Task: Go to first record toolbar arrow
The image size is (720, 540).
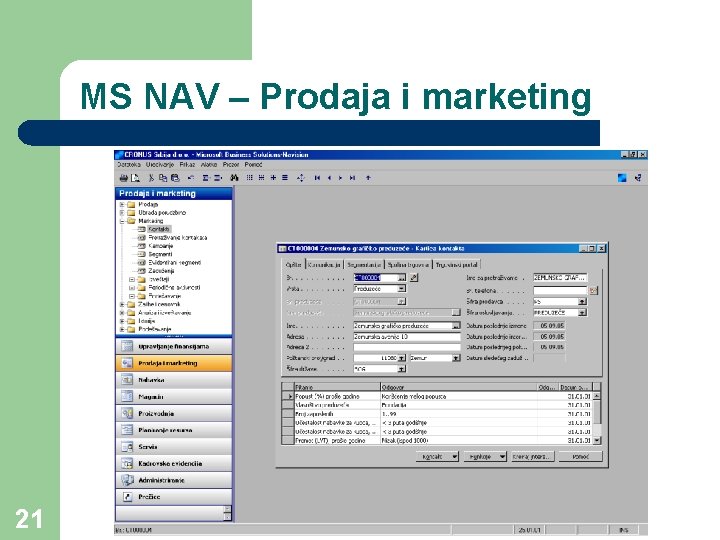Action: 317,178
